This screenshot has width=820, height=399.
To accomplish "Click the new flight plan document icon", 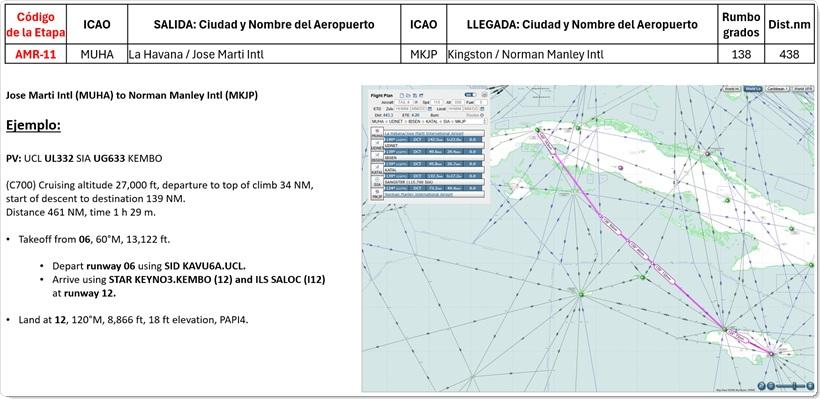I will pos(402,95).
